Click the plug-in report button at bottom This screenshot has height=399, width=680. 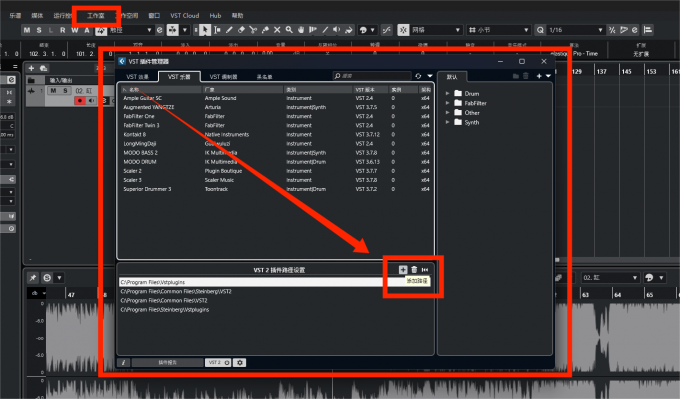(x=167, y=363)
